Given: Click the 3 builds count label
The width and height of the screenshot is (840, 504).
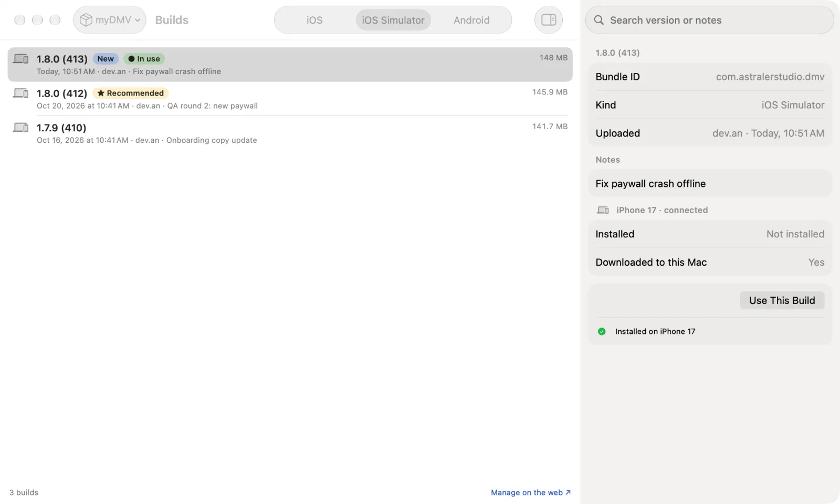Looking at the screenshot, I should point(24,492).
